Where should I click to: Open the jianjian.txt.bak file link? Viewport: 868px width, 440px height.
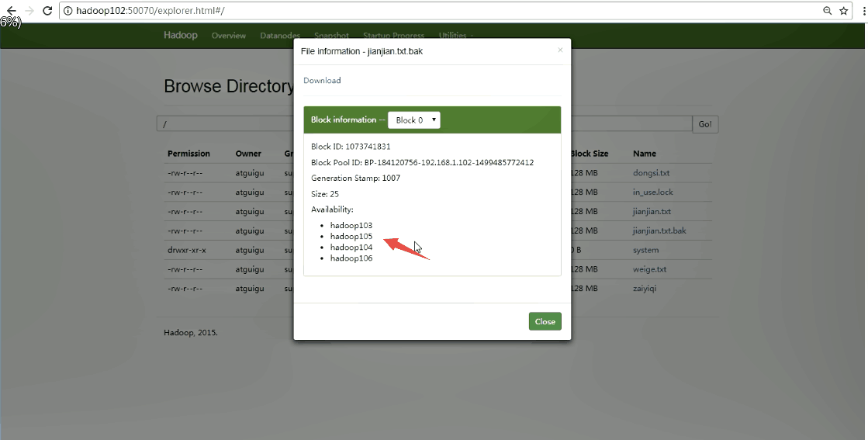click(659, 230)
